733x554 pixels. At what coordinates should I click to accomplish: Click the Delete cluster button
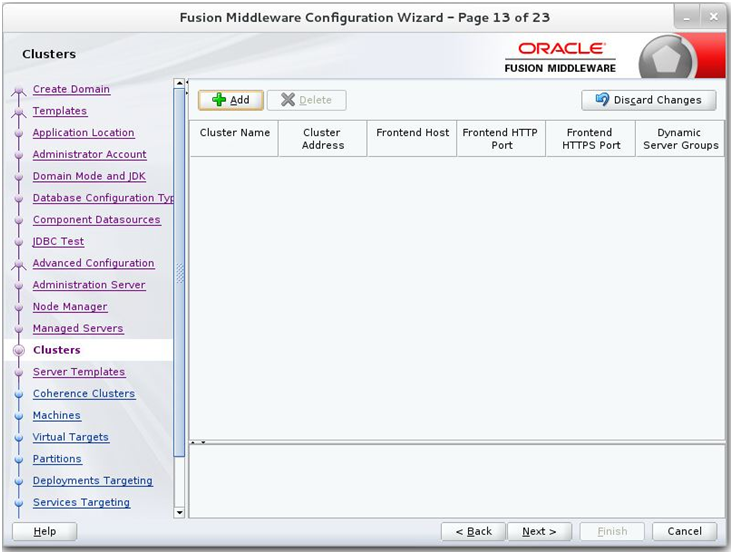coord(307,100)
